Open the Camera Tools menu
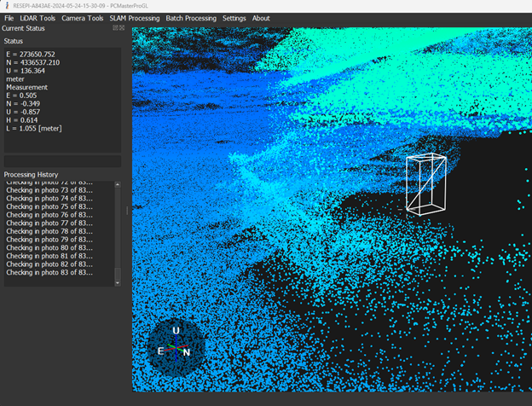The height and width of the screenshot is (406, 532). pos(83,18)
